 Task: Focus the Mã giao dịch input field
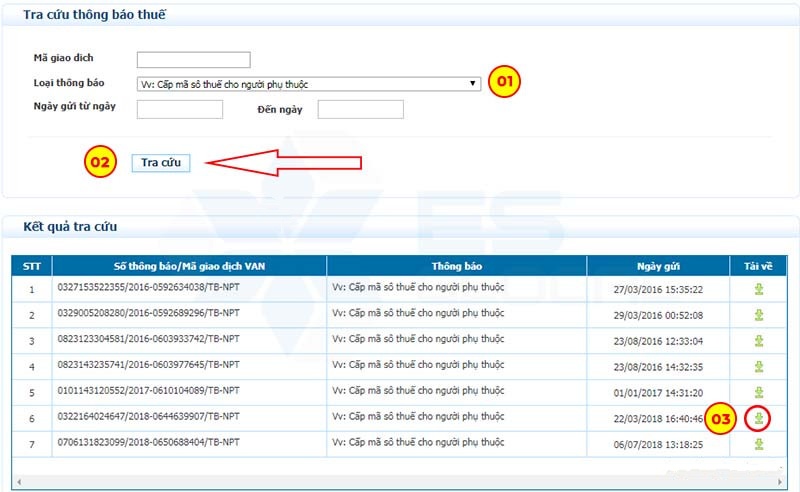193,60
